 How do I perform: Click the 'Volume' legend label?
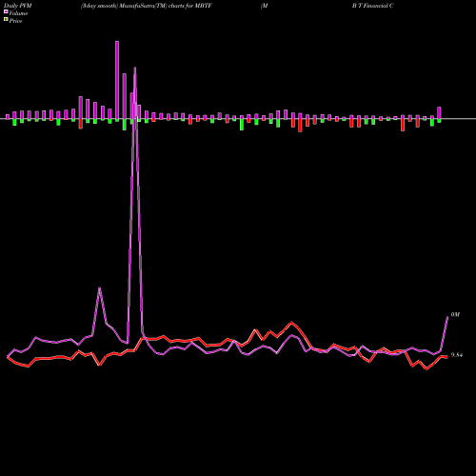tap(18, 13)
